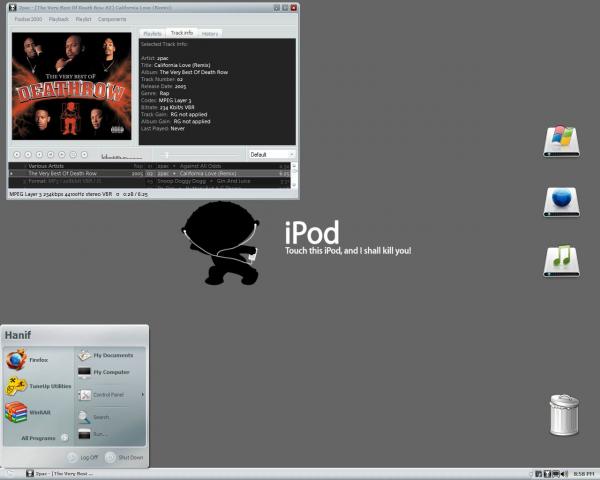
Task: Click the Album The Very Best Of Death Row line
Action: click(184, 72)
